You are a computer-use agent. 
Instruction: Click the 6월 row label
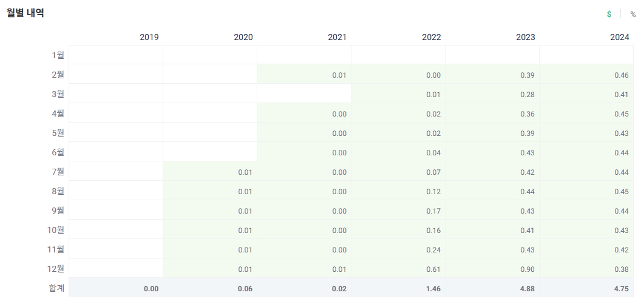coord(58,152)
